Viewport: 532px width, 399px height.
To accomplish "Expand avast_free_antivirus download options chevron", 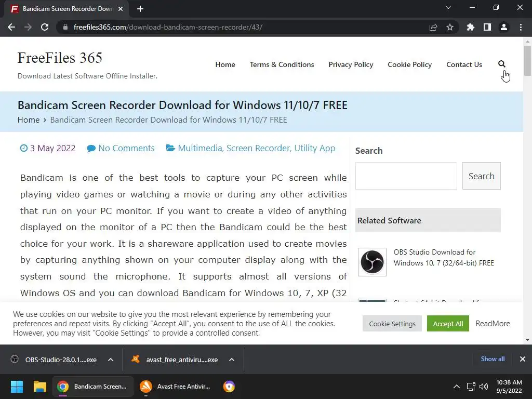I will coord(232,360).
